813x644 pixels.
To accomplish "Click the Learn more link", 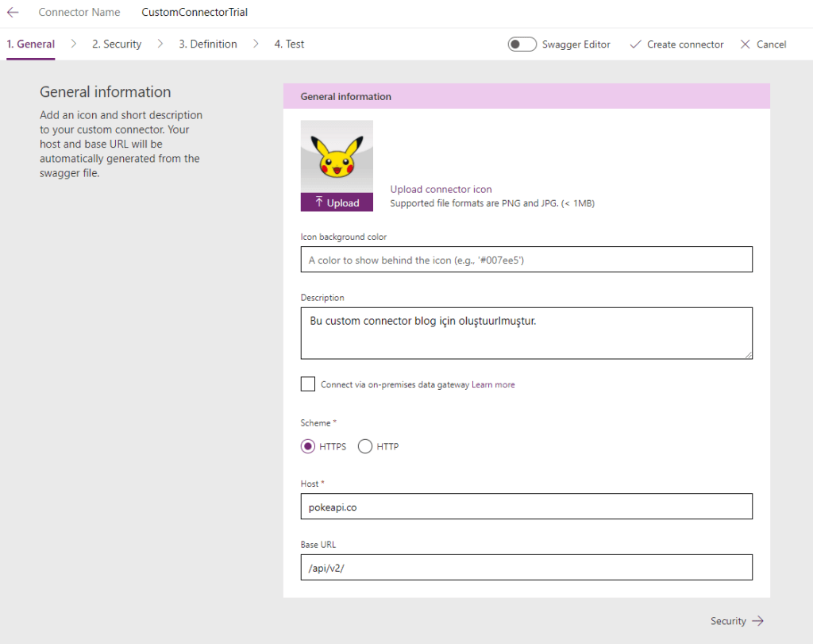I will (493, 384).
